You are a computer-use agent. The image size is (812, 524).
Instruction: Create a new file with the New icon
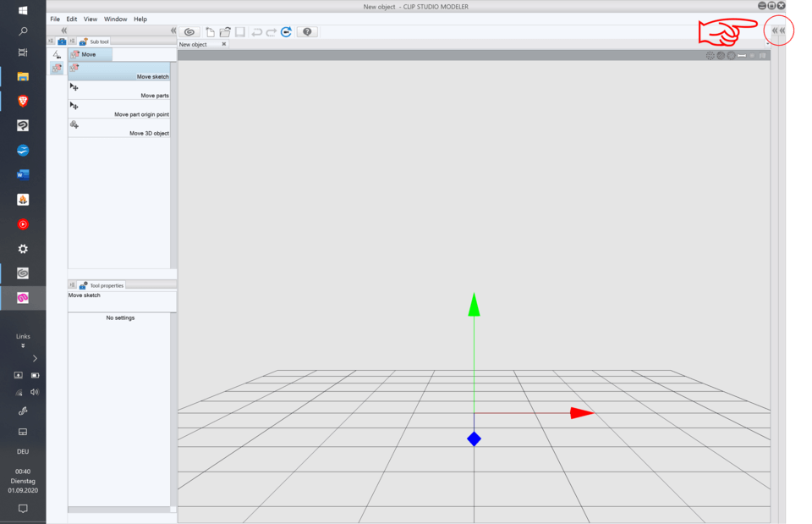coord(210,32)
